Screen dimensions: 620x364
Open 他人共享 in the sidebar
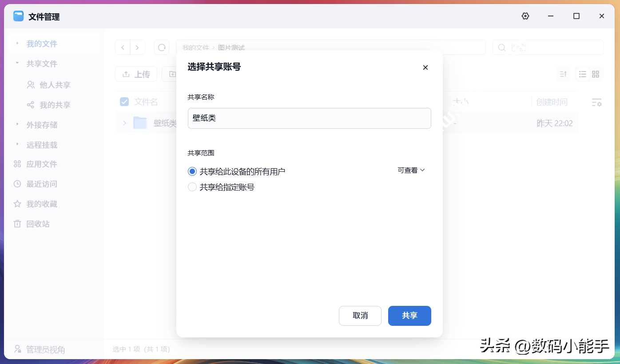tap(55, 85)
